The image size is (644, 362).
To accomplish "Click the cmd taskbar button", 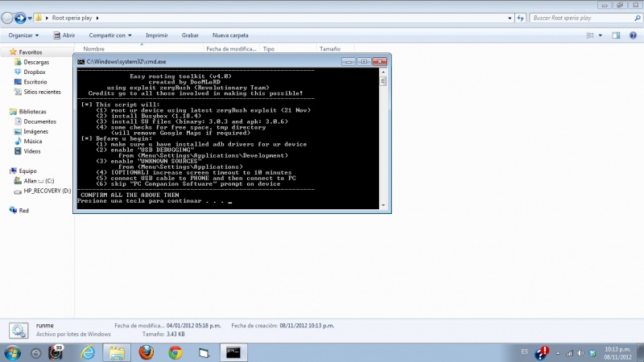I will [233, 352].
